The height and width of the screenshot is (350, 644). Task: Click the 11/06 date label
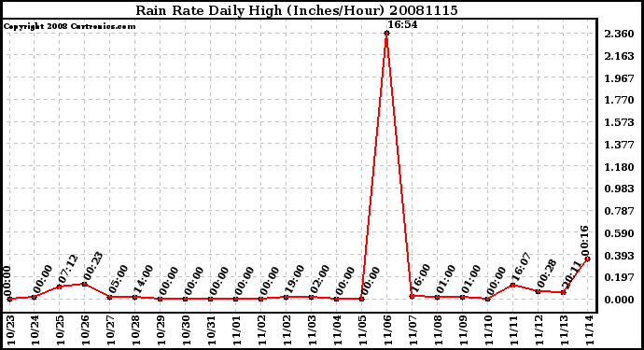(x=388, y=329)
